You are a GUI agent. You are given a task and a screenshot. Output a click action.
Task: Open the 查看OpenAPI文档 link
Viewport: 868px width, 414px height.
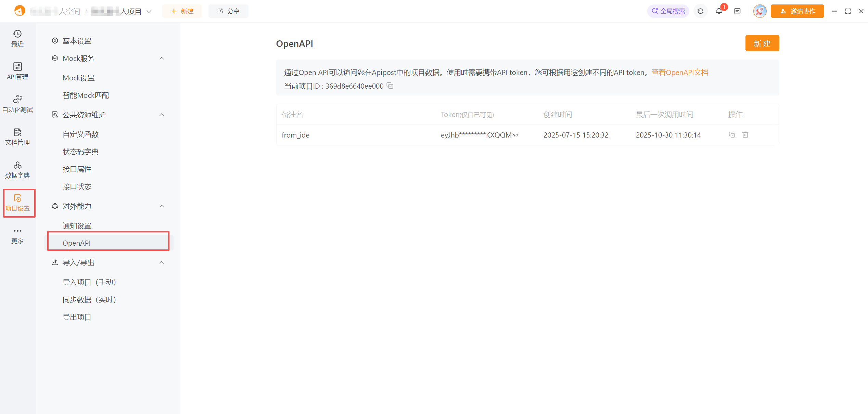(680, 73)
